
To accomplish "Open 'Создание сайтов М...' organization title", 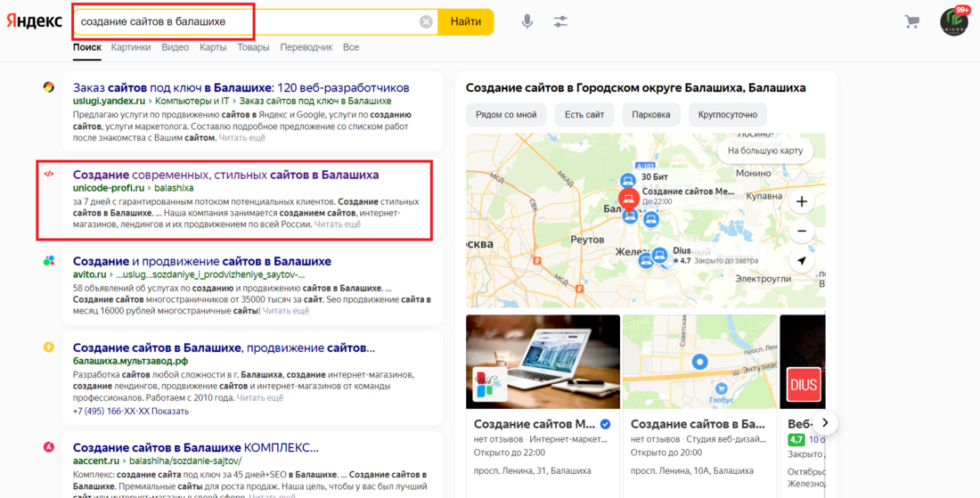I will click(x=534, y=424).
